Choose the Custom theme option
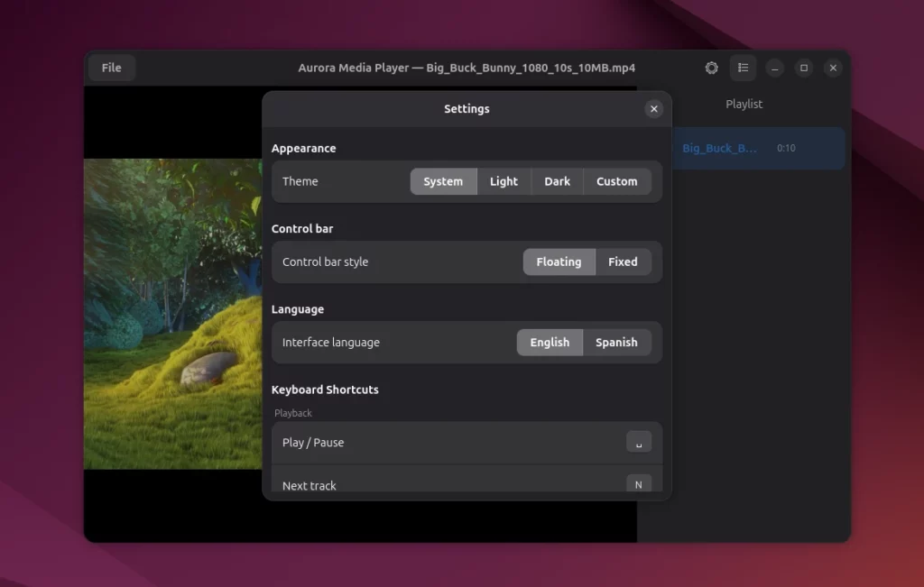 click(x=617, y=181)
